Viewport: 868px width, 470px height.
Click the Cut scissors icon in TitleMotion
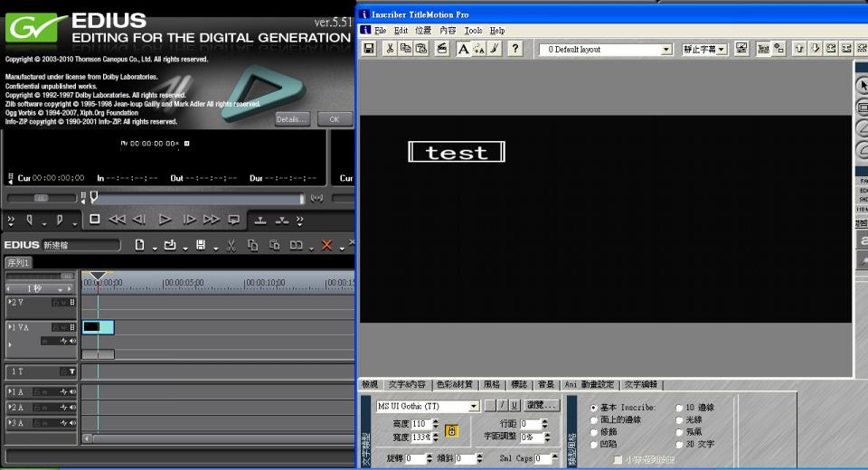pyautogui.click(x=390, y=49)
